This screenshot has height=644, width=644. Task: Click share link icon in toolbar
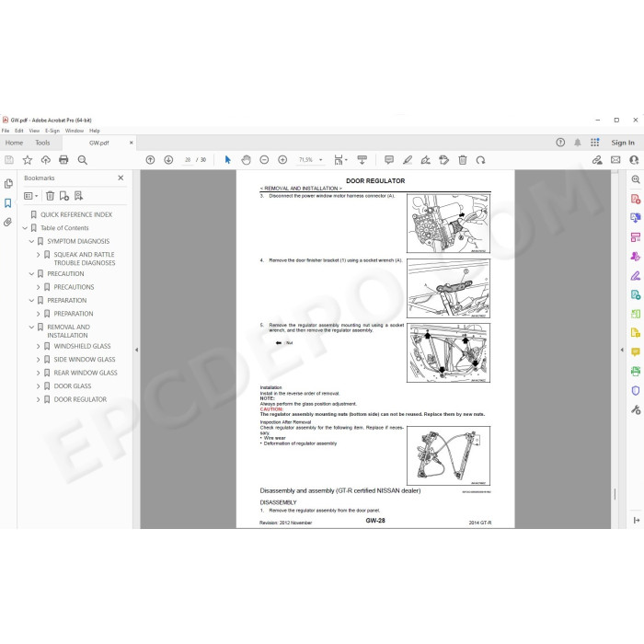click(x=597, y=160)
